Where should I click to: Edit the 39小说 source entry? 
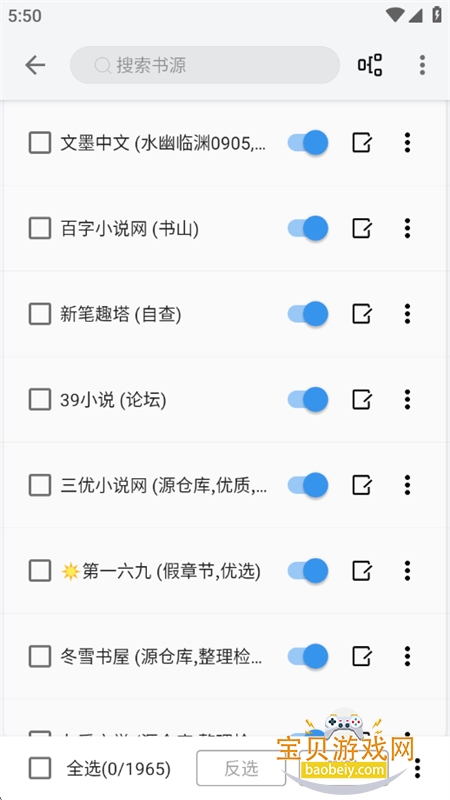click(x=362, y=399)
